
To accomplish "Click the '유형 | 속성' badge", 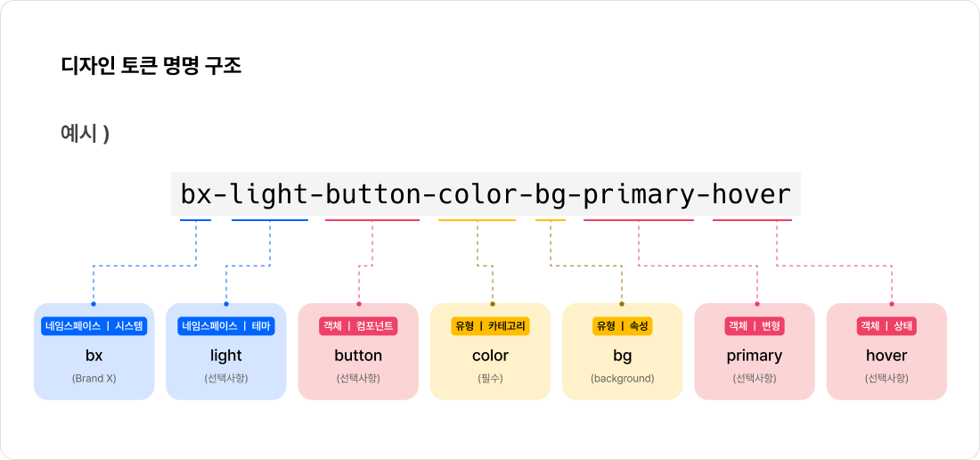I will [x=622, y=326].
